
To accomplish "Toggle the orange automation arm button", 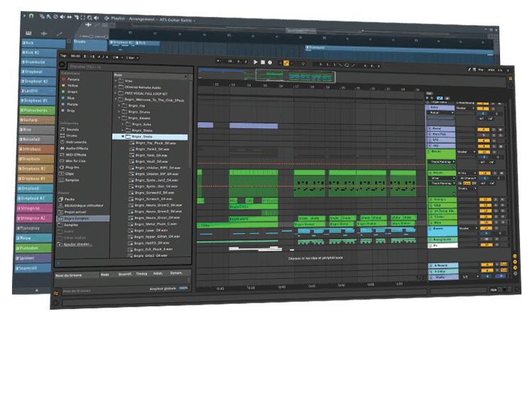I will click(287, 62).
